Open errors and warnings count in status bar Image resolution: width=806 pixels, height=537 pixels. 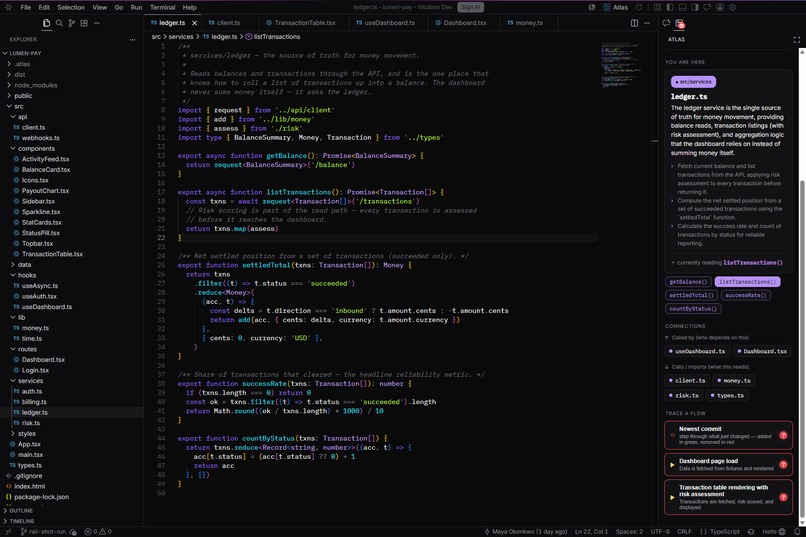(x=98, y=532)
